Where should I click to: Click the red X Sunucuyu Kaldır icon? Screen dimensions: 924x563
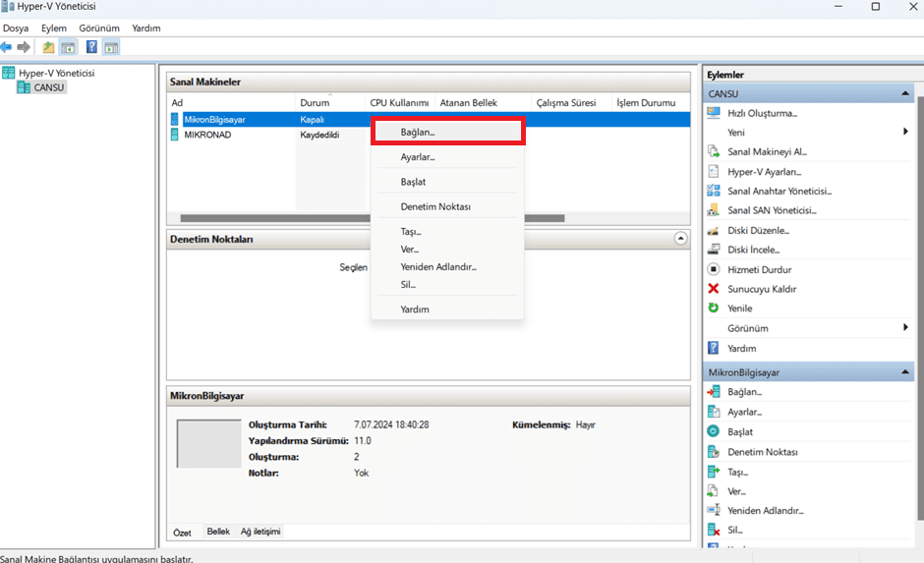tap(714, 289)
